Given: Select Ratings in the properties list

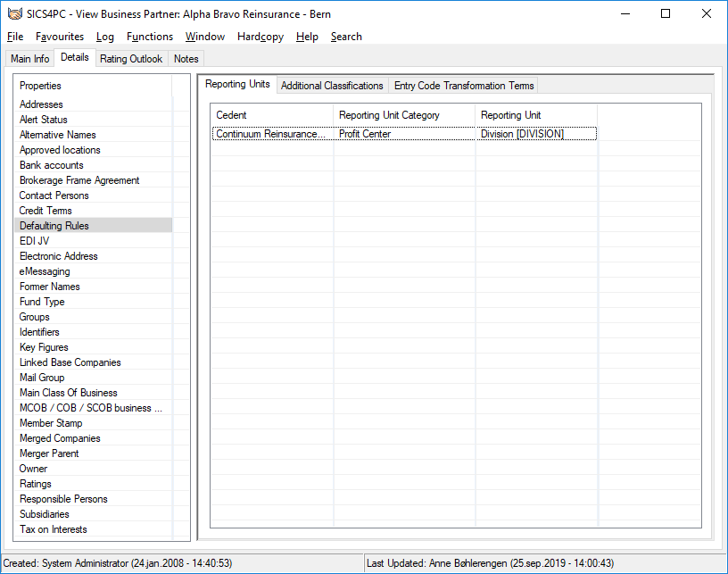Looking at the screenshot, I should click(36, 484).
